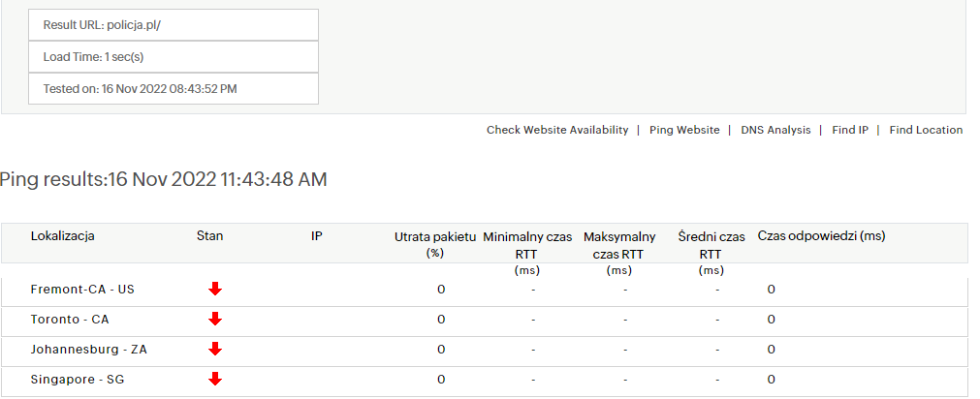Click the red down arrow for Fremont-CA
The width and height of the screenshot is (980, 399).
click(x=215, y=289)
